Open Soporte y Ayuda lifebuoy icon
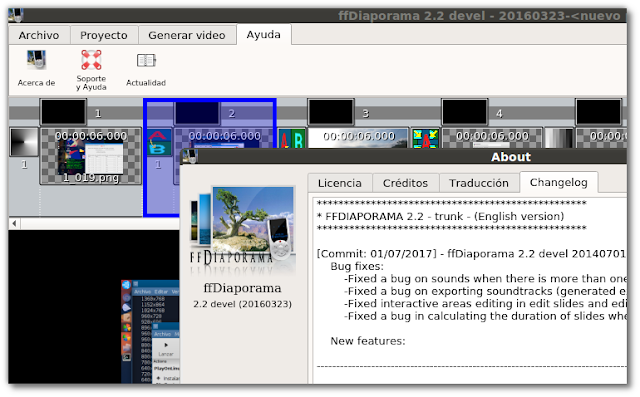Image resolution: width=640 pixels, height=397 pixels. pyautogui.click(x=91, y=60)
